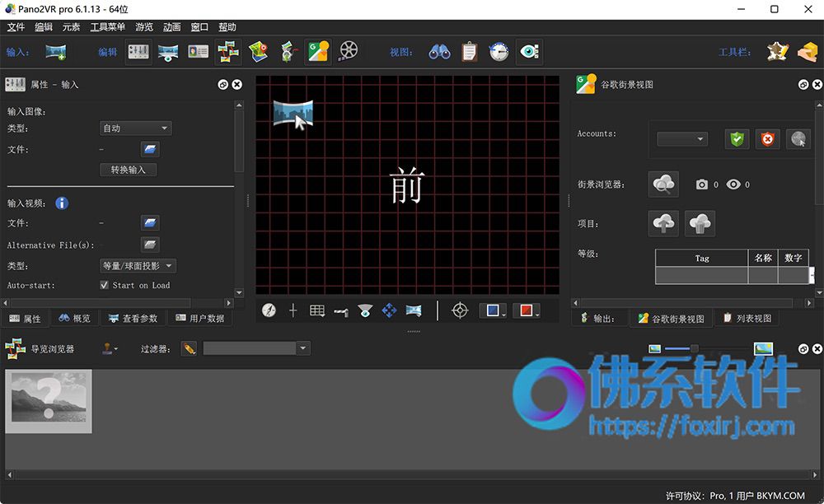
Task: Open the clipboard List View icon
Action: 470,52
